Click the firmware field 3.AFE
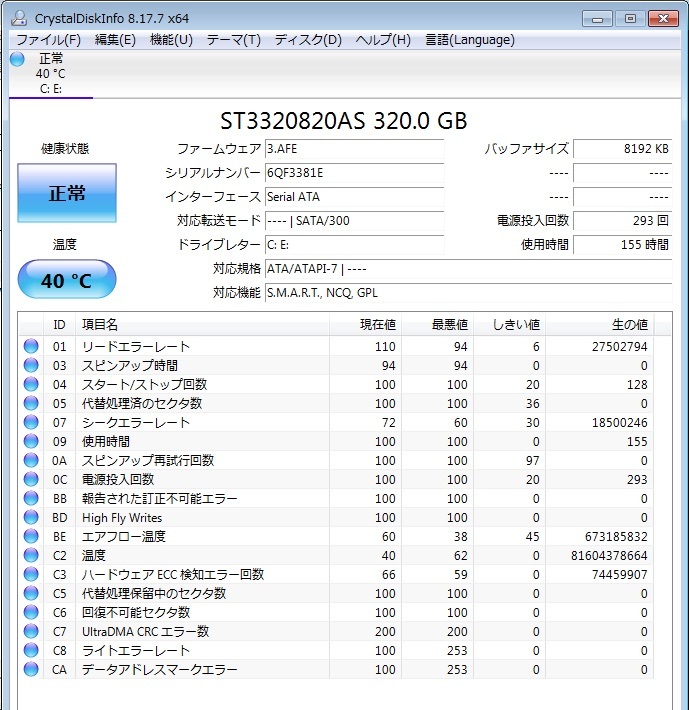The height and width of the screenshot is (710, 689). coord(354,149)
